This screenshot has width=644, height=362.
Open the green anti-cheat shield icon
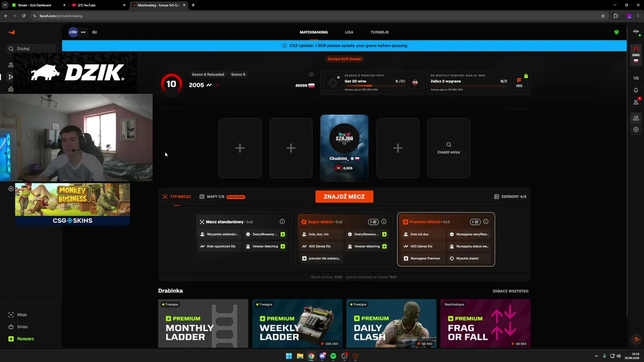click(616, 32)
